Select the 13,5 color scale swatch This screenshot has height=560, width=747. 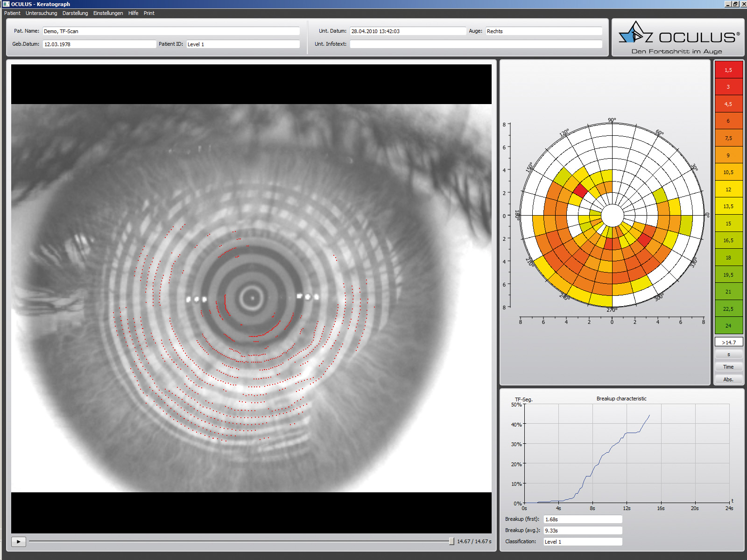pyautogui.click(x=729, y=206)
